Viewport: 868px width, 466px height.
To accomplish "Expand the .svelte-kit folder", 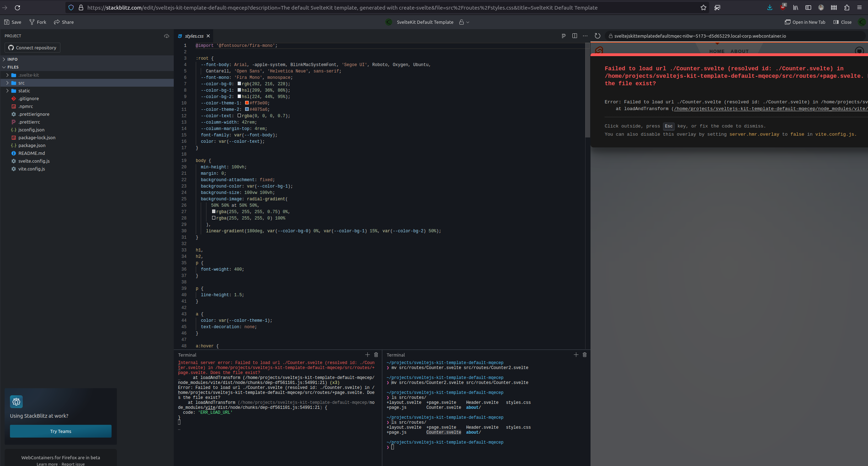I will point(8,75).
